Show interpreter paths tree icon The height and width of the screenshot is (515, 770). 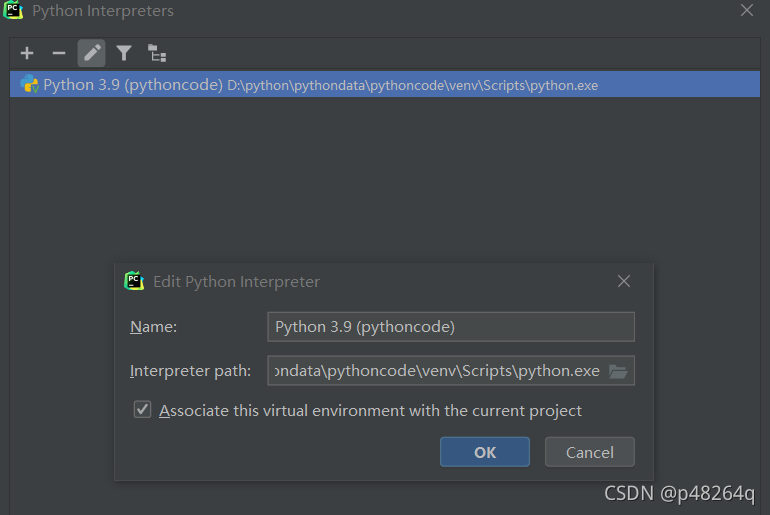tap(157, 53)
